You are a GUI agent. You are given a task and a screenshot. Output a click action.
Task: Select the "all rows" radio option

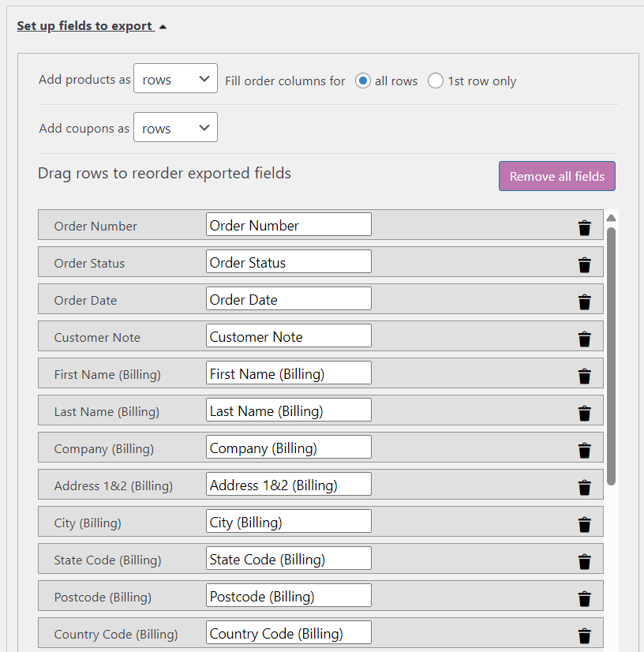click(363, 81)
